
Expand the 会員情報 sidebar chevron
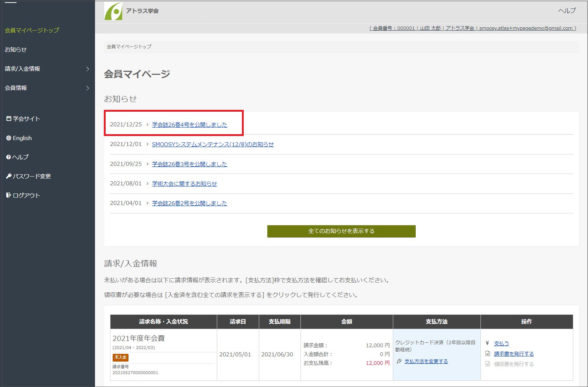[88, 88]
